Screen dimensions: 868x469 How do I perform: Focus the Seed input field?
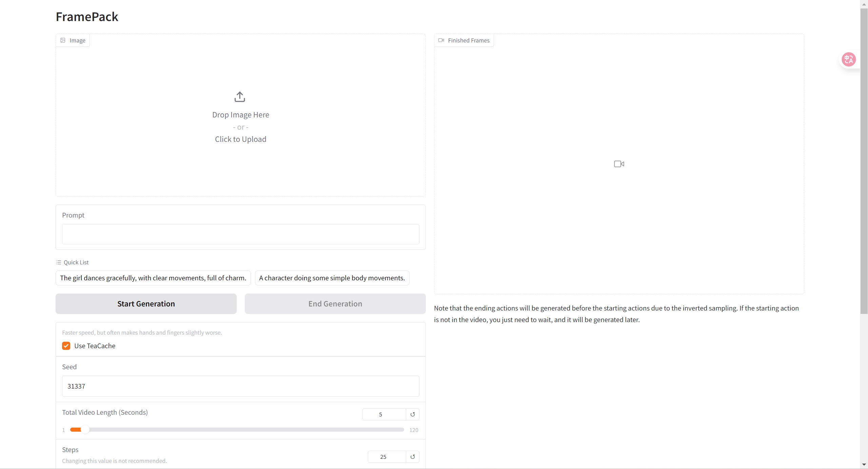pyautogui.click(x=240, y=386)
